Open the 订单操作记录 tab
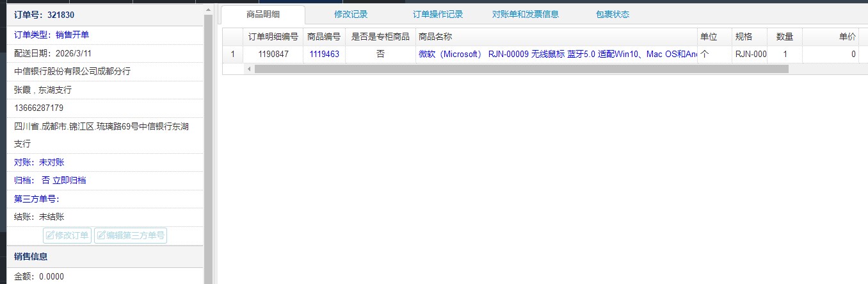The image size is (868, 284). point(437,14)
